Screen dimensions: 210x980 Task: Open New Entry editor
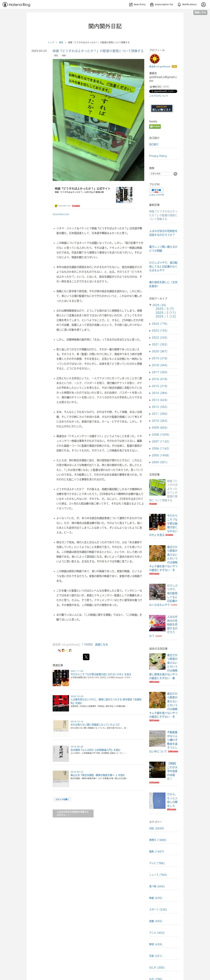137,5
